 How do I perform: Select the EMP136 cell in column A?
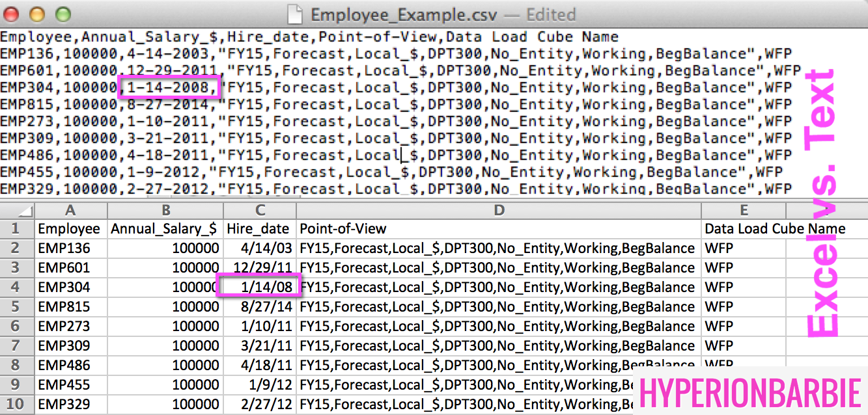pyautogui.click(x=70, y=248)
